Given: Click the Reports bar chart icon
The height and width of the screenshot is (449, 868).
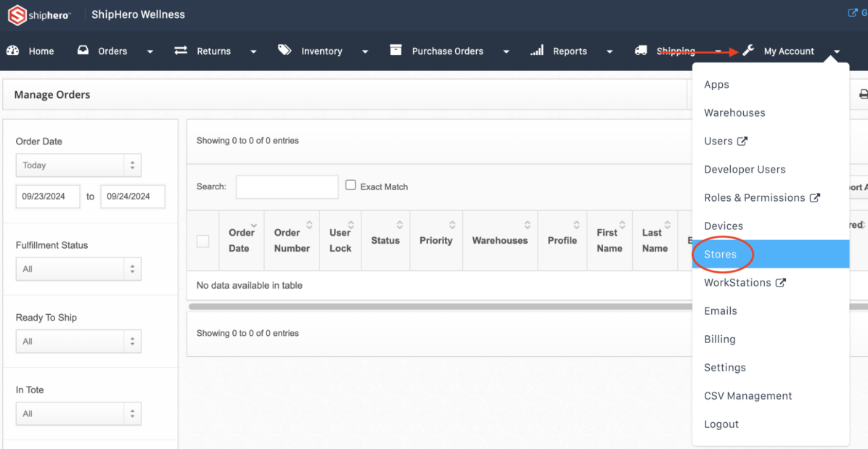Looking at the screenshot, I should coord(537,51).
